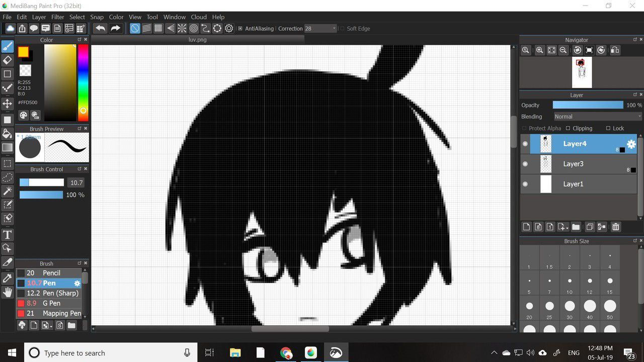This screenshot has height=362, width=644.
Task: Hide Layer3 using its visibility dot
Action: point(525,164)
